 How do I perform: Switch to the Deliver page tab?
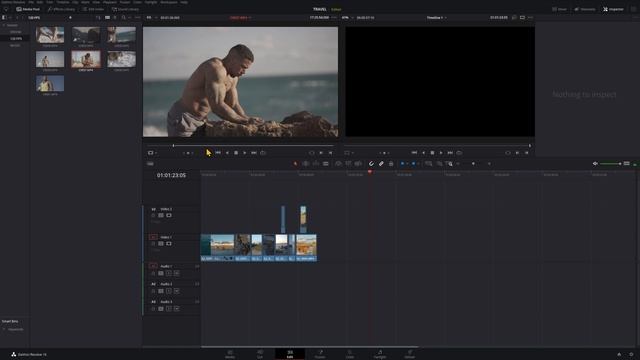(410, 354)
